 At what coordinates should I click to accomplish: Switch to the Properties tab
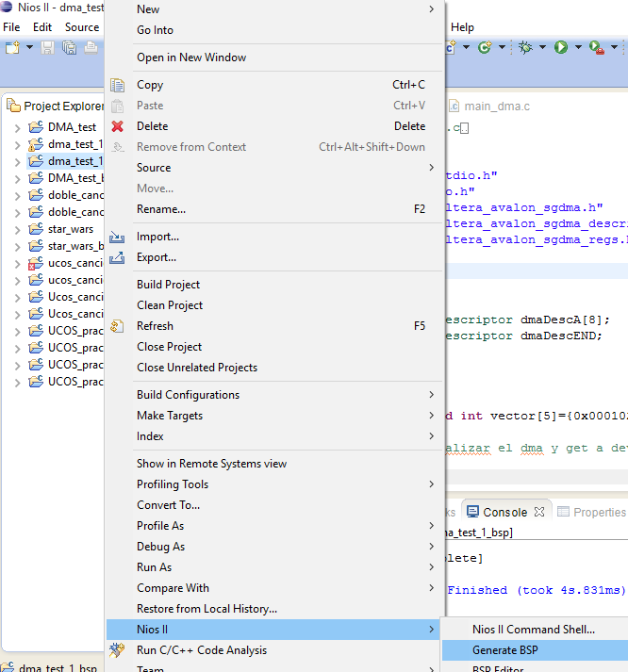[591, 512]
